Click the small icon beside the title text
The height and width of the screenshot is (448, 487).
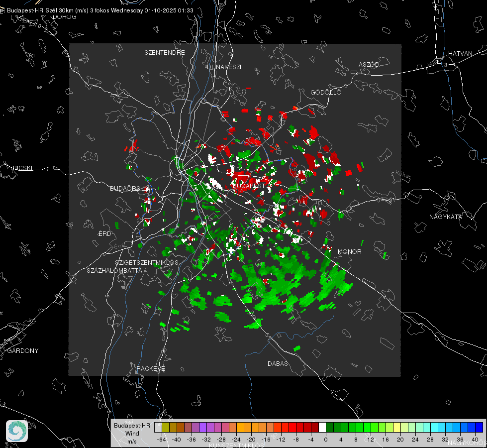click(x=2, y=10)
